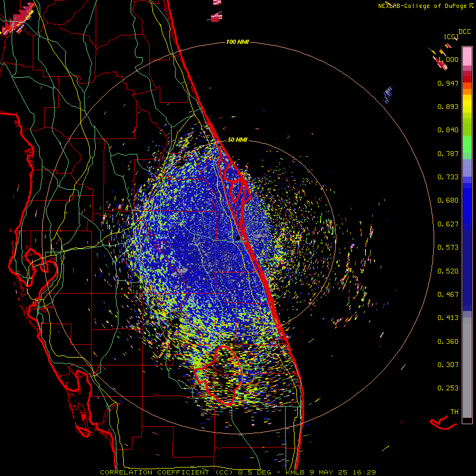
Task: Click the 0.680 legend value
Action: (x=448, y=200)
